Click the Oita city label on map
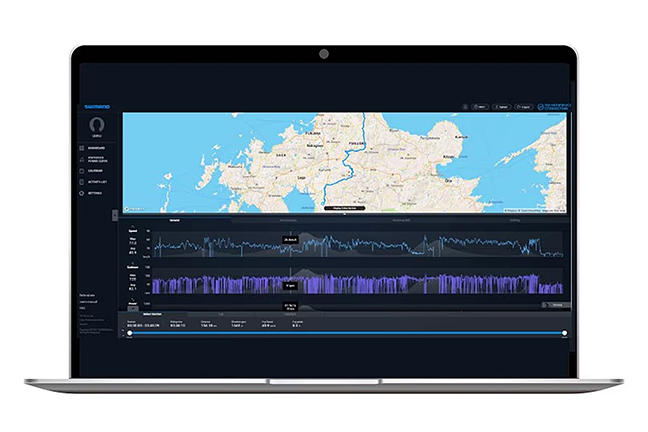The image size is (648, 432). pyautogui.click(x=448, y=181)
